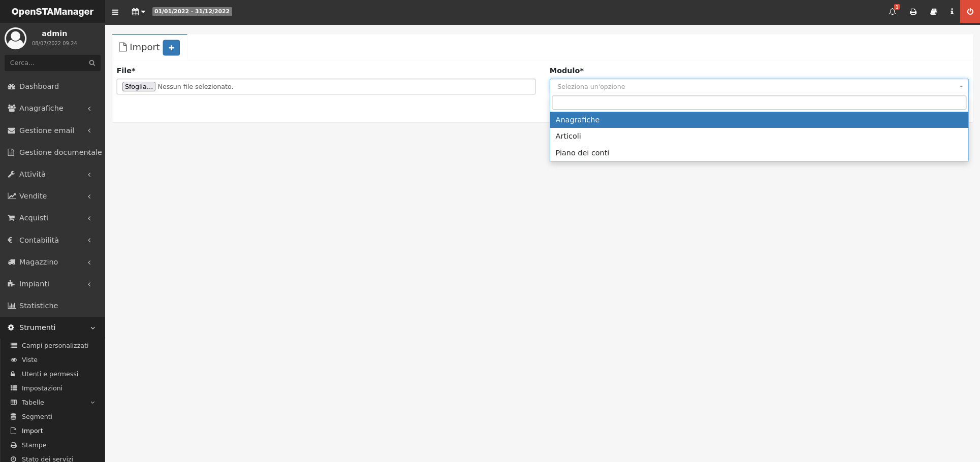Click the blue plus button beside Import

[x=171, y=48]
